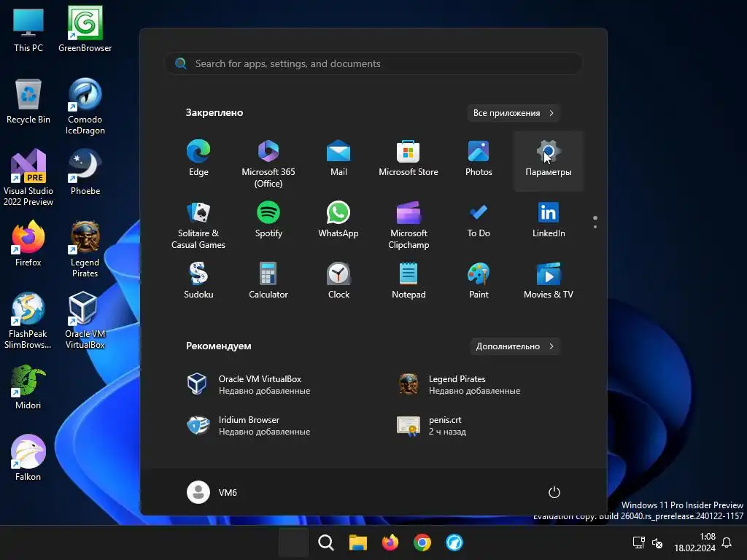Open Microsoft Clipchamp
This screenshot has height=560, width=747.
(x=409, y=225)
